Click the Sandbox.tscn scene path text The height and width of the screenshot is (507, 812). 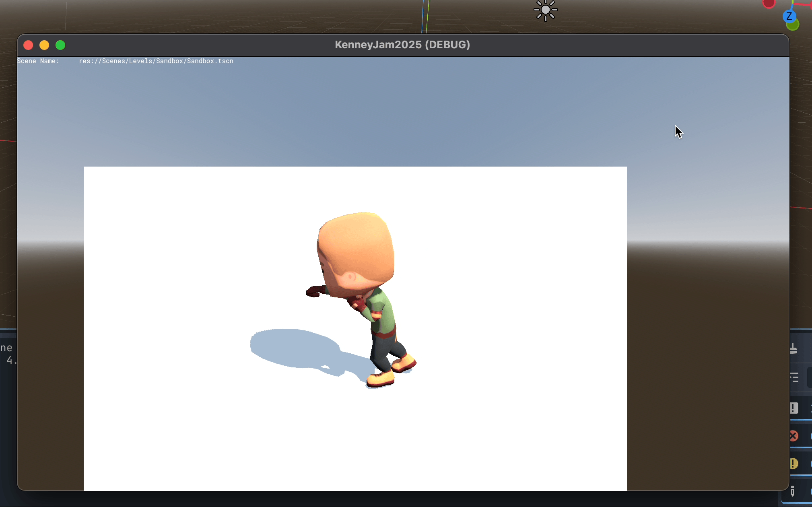156,61
